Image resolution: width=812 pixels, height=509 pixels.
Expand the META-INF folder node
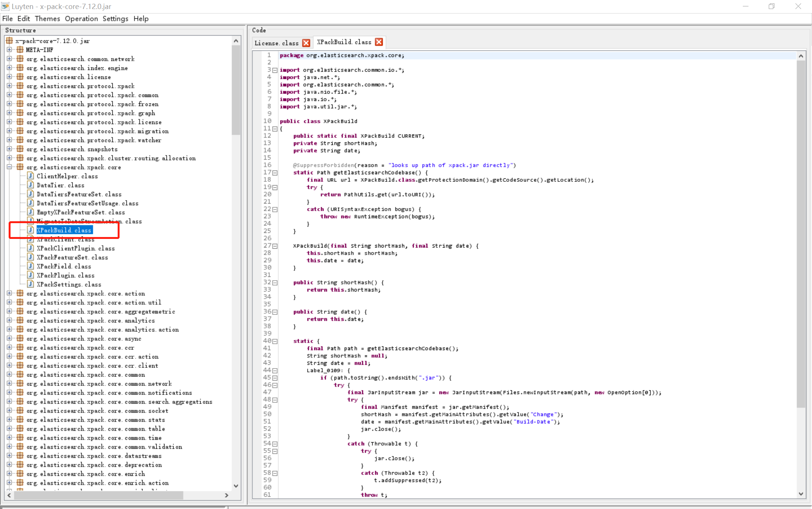coord(9,50)
